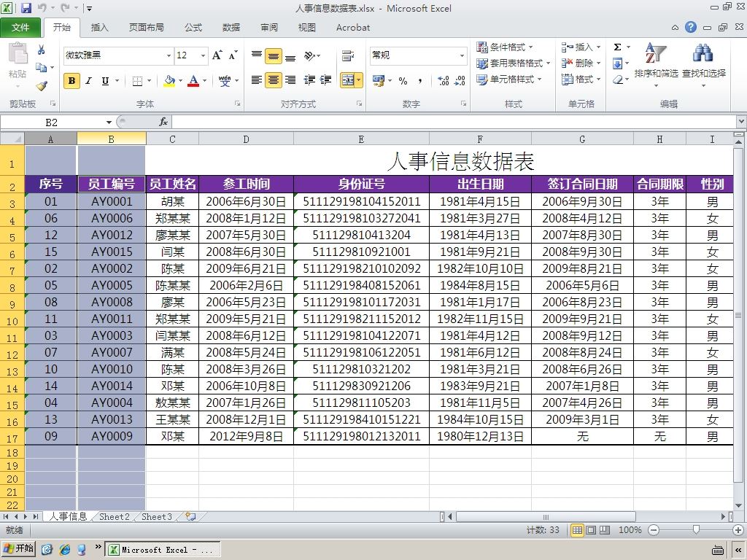
Task: Switch to the 页面布局 ribbon tab
Action: coord(146,28)
